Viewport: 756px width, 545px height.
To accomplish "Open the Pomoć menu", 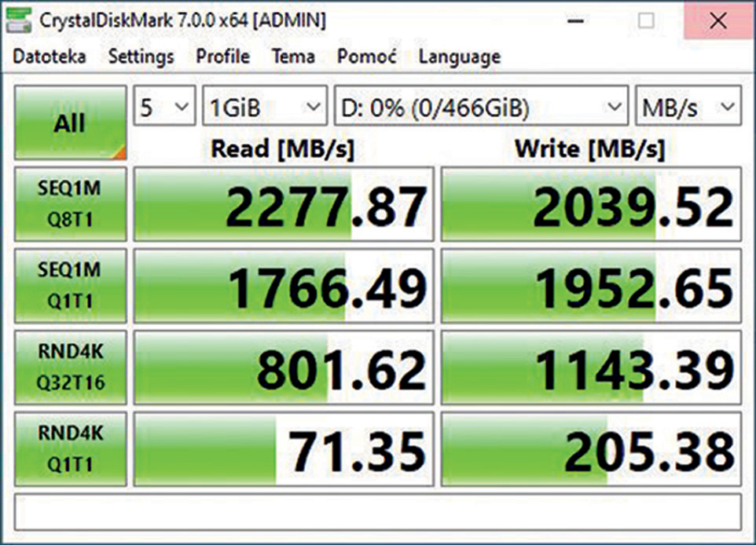I will [366, 57].
